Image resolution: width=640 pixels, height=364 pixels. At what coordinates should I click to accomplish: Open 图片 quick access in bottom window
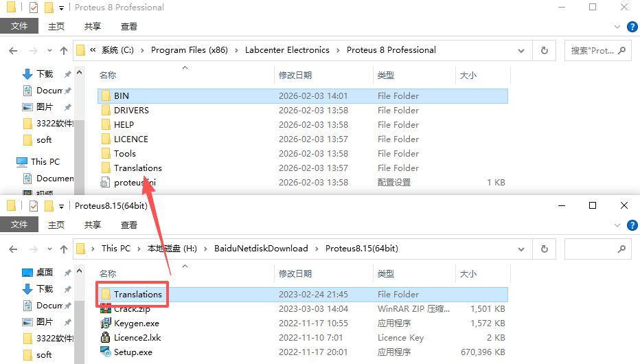tap(45, 321)
